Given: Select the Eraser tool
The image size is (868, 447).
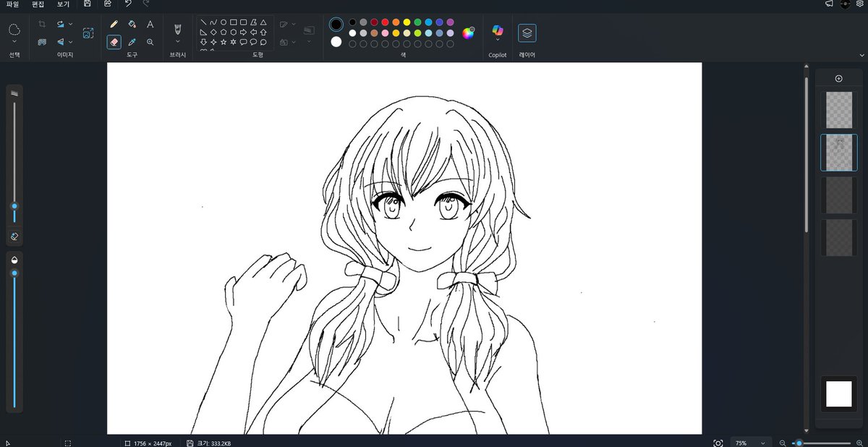Looking at the screenshot, I should tap(114, 42).
